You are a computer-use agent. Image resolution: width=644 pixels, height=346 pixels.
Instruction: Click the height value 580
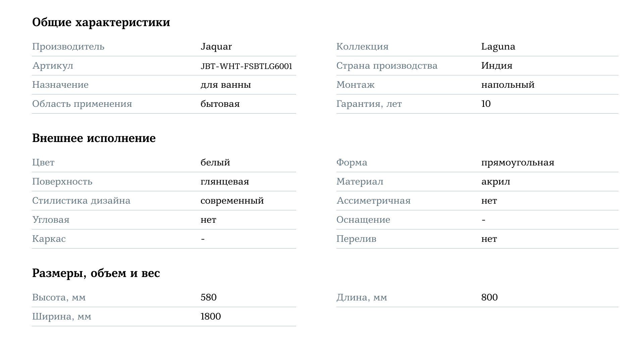(x=209, y=297)
